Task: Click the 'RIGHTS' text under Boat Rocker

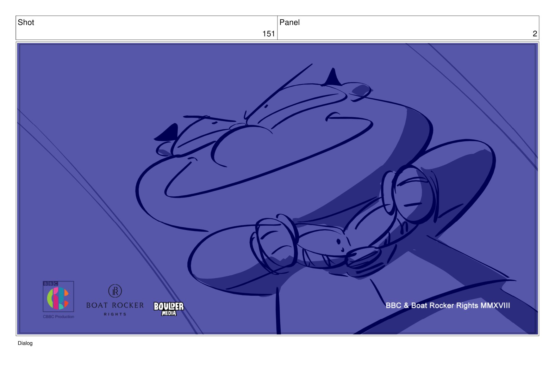Action: click(115, 314)
